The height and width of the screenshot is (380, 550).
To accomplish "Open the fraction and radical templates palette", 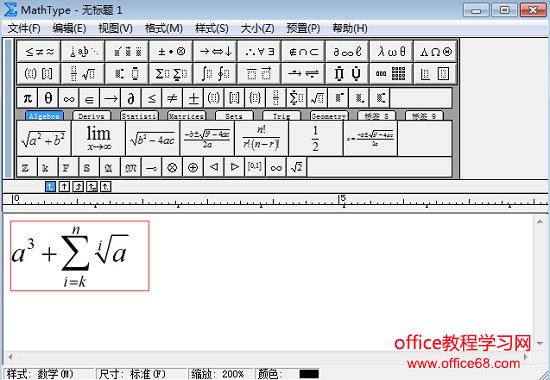I will tap(83, 74).
